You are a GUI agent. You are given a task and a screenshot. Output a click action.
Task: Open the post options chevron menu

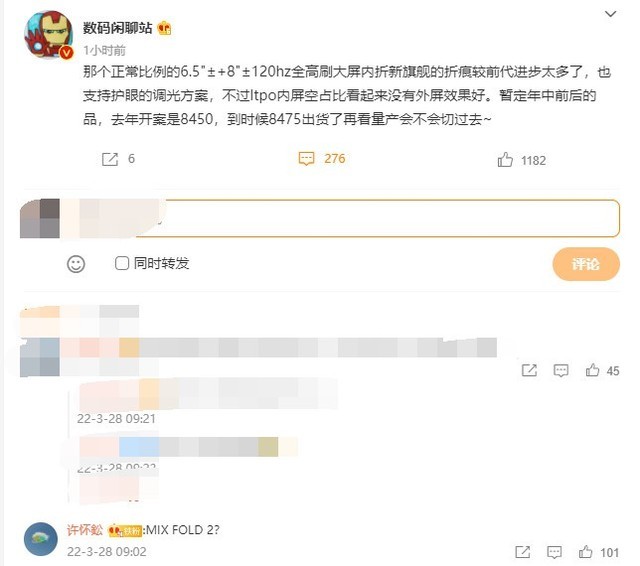(610, 14)
